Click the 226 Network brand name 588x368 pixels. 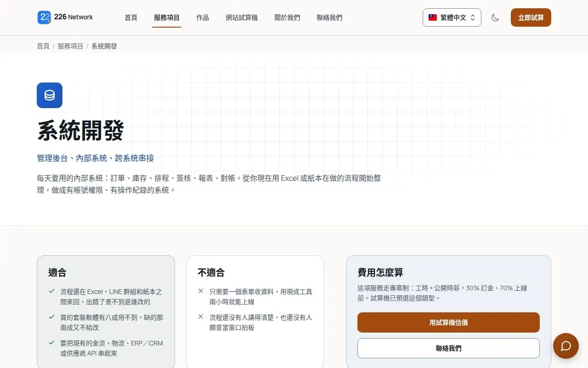73,17
